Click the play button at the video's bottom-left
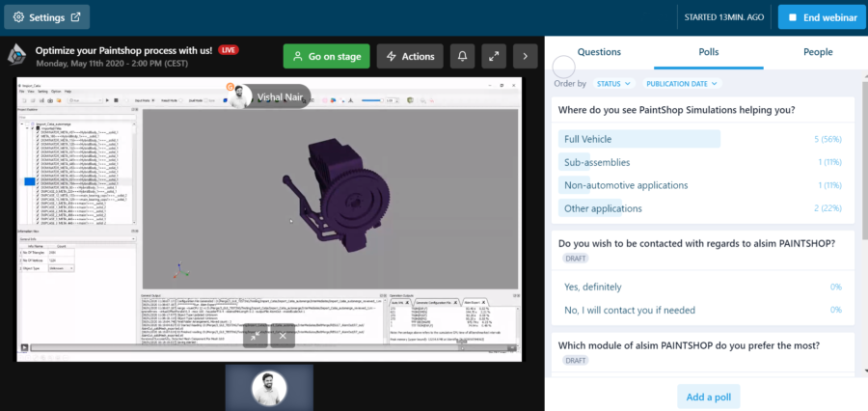868x411 pixels. [x=24, y=348]
